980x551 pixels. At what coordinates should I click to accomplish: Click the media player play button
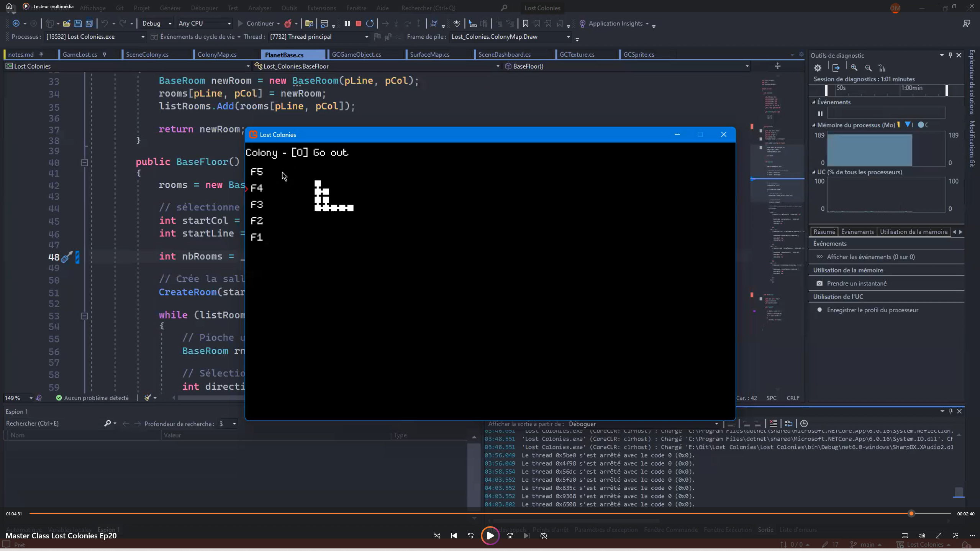[490, 536]
